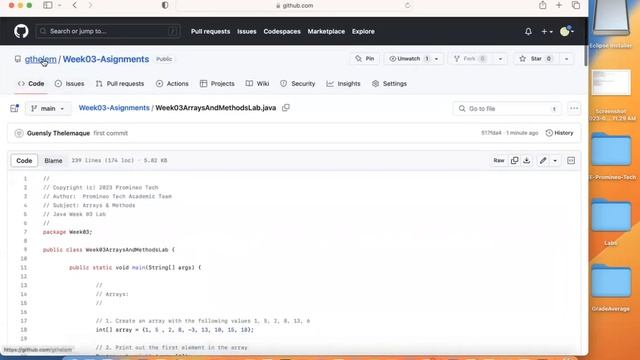Open the main branch selector

point(48,109)
